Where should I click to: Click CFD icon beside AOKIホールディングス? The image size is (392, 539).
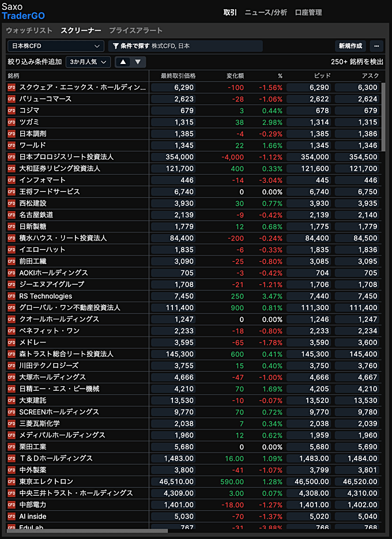pos(12,273)
